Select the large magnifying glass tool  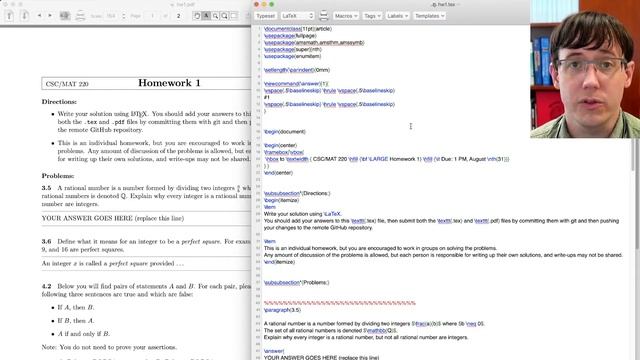point(224,16)
